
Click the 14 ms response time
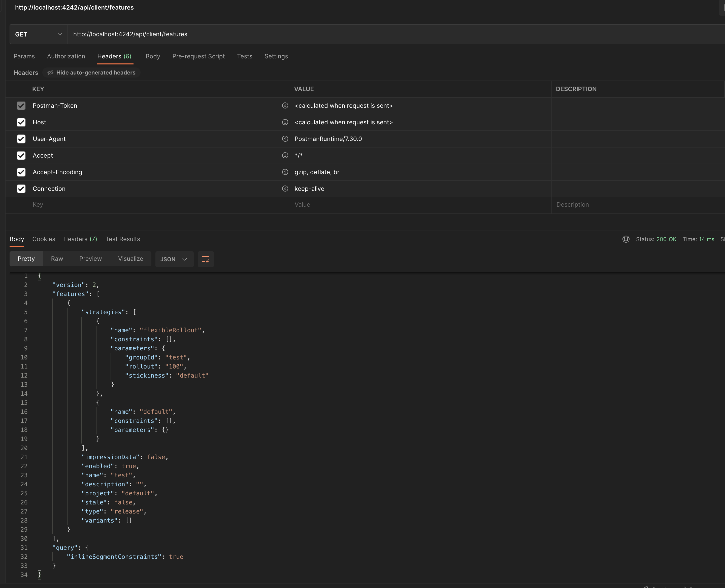tap(706, 239)
